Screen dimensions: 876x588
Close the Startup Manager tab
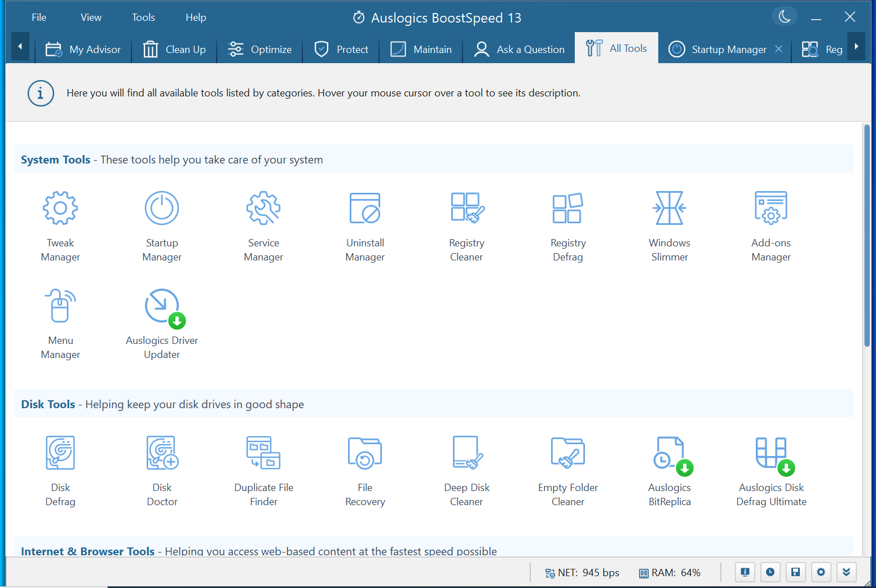pos(778,49)
